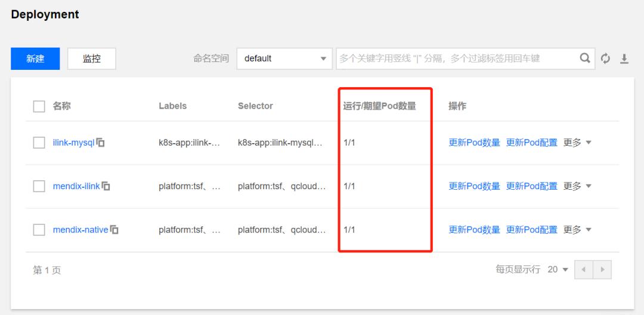Screen dimensions: 644x315
Task: Click mendix-native's platform:tsf label cell
Action: pyautogui.click(x=190, y=230)
